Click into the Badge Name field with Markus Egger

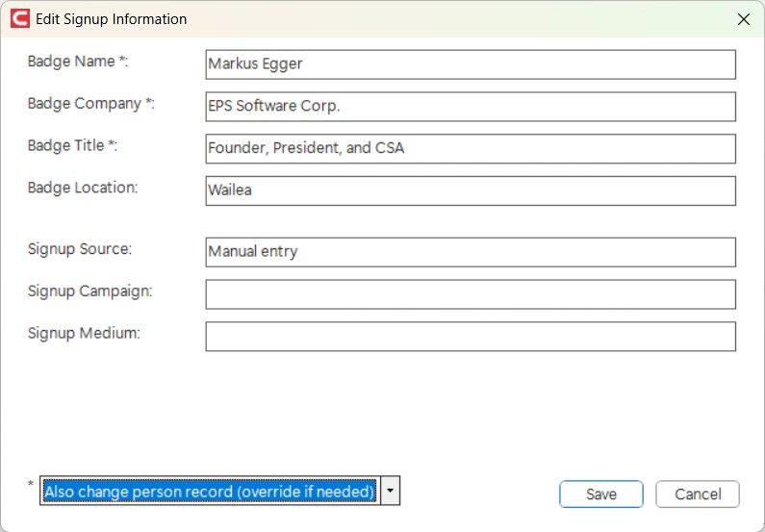click(471, 64)
